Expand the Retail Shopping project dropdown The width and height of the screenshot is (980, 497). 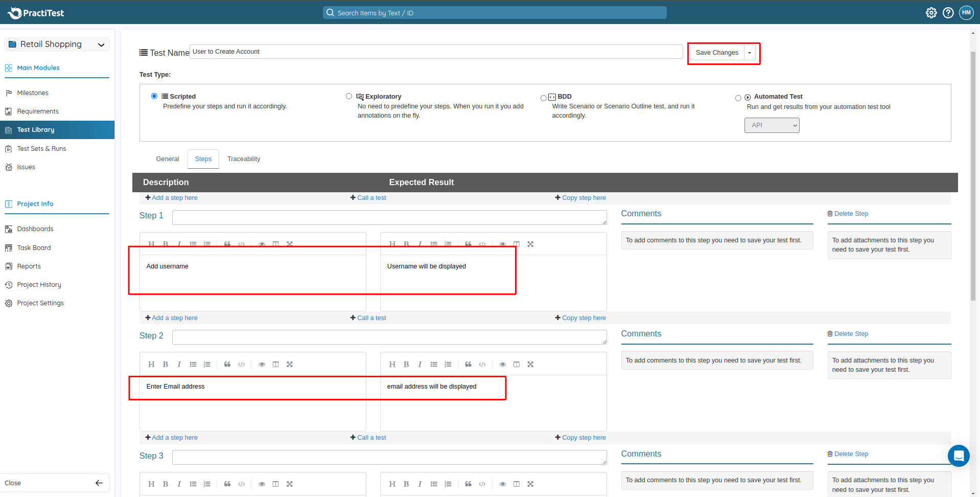point(101,44)
